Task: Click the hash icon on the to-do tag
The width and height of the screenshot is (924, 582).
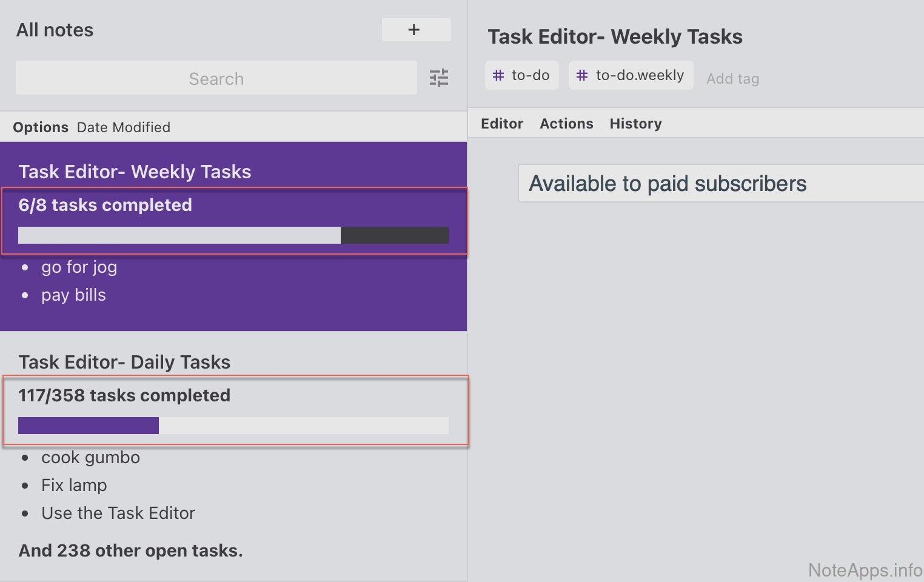Action: tap(498, 75)
